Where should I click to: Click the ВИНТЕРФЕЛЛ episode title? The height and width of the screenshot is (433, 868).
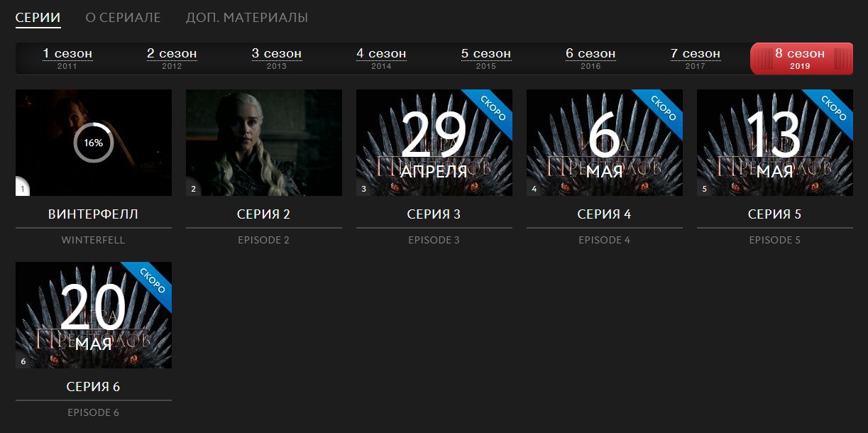pyautogui.click(x=94, y=214)
